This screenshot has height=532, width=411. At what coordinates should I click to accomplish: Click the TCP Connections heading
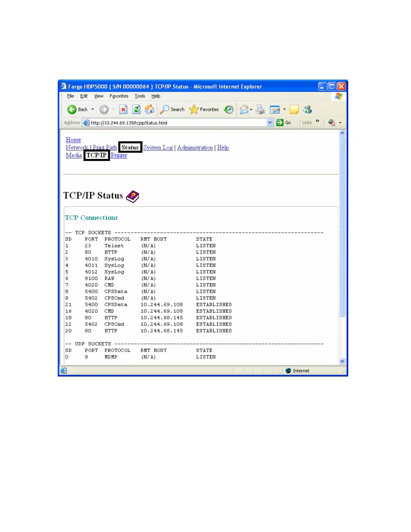91,218
